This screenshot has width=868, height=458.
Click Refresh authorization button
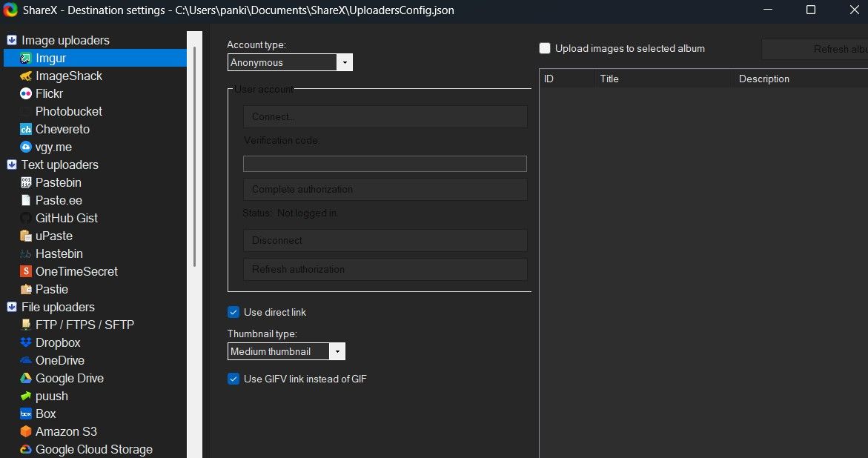click(x=385, y=269)
